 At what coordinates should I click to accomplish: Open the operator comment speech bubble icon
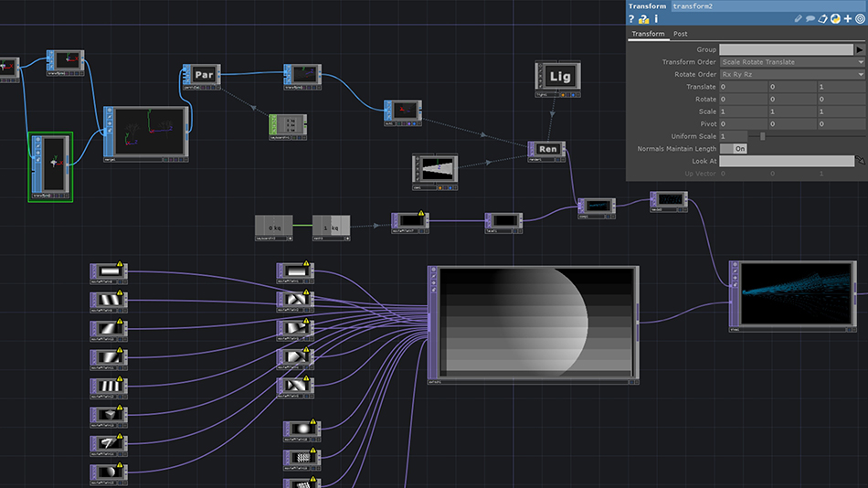[x=810, y=19]
